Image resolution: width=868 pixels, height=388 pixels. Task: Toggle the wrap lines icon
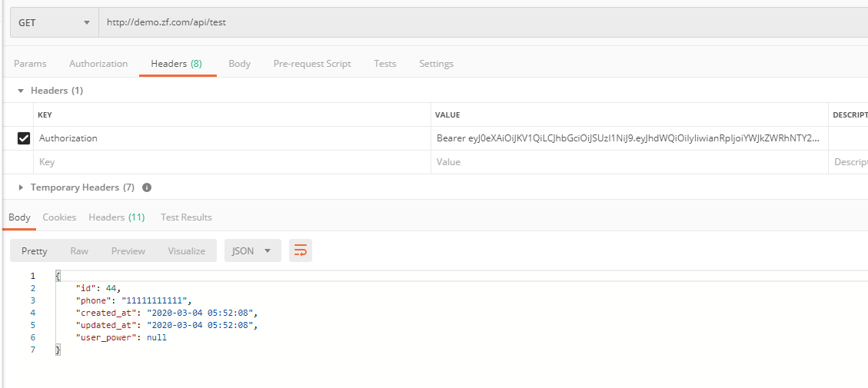click(x=301, y=250)
